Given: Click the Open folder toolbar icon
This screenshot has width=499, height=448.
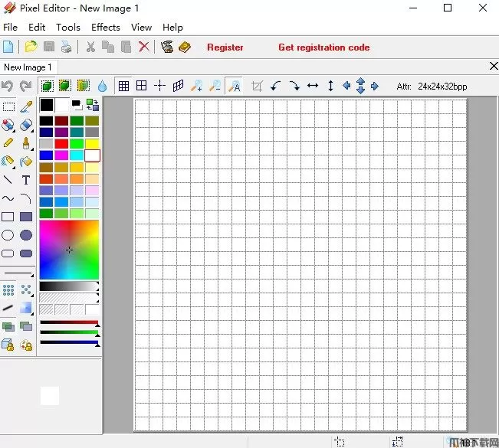Looking at the screenshot, I should pos(31,47).
